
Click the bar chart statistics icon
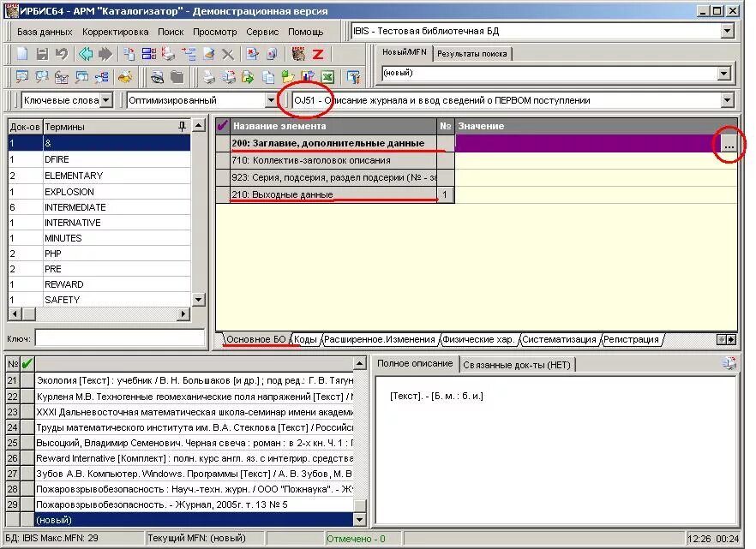tap(308, 76)
